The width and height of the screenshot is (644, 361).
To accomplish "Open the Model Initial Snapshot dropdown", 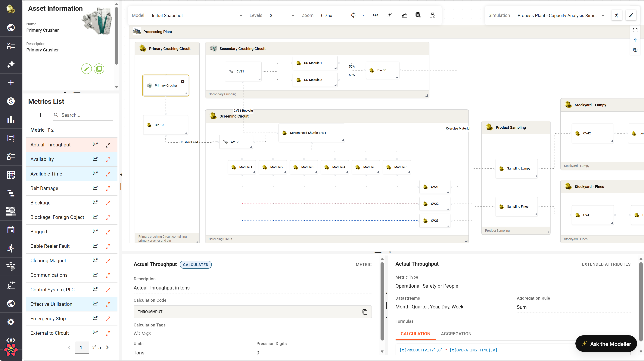I will pyautogui.click(x=198, y=16).
